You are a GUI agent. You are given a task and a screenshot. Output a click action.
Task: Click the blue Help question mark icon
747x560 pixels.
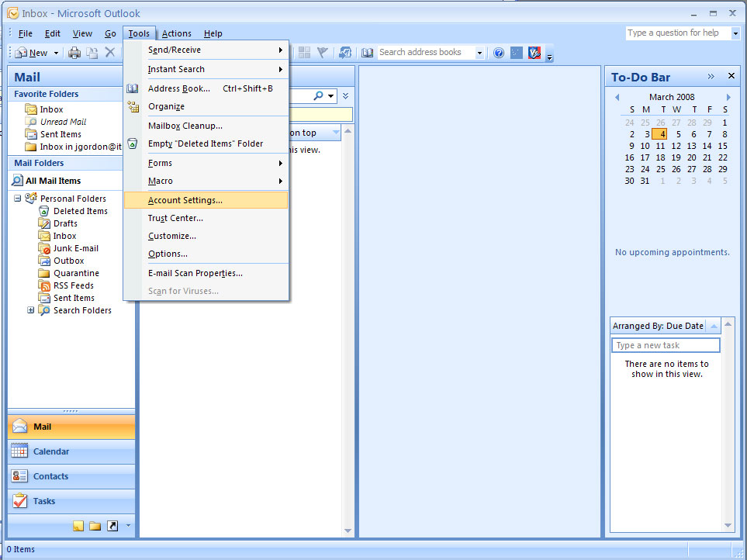(499, 53)
